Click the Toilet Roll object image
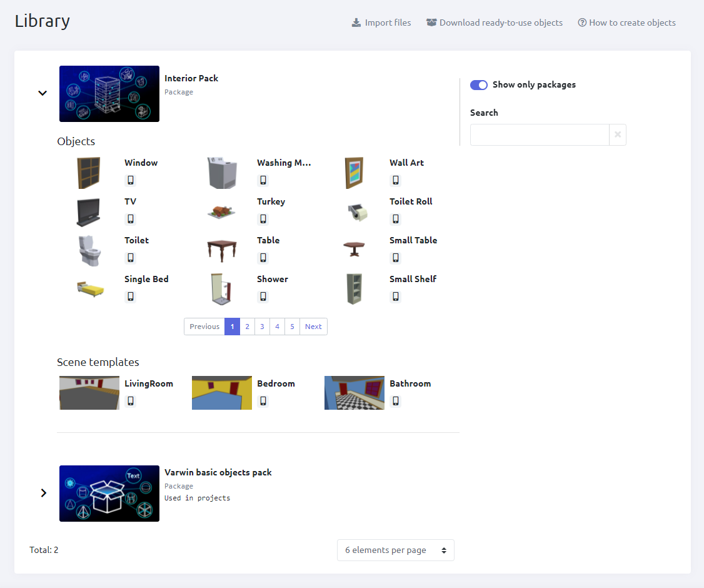Screen dimensions: 704x588 (x=355, y=212)
